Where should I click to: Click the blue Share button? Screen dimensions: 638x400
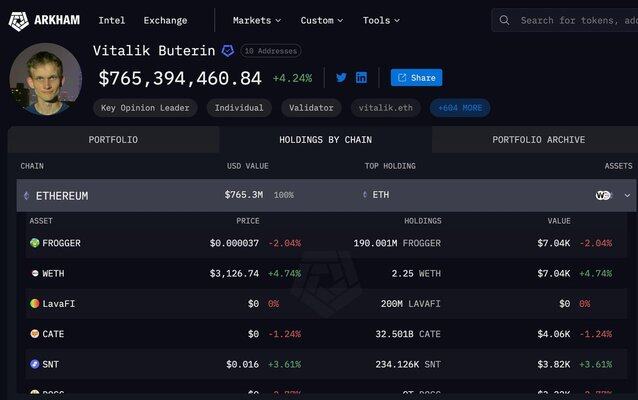416,78
